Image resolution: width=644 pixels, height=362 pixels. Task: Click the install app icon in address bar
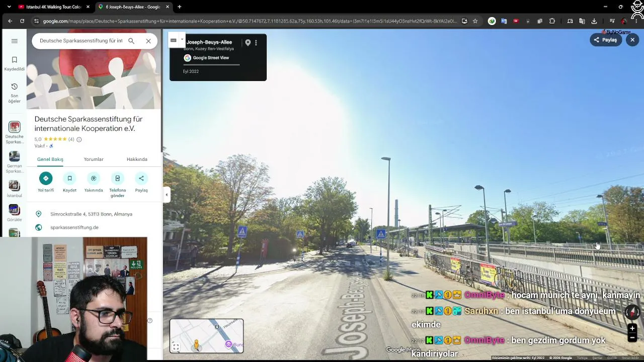click(x=464, y=21)
